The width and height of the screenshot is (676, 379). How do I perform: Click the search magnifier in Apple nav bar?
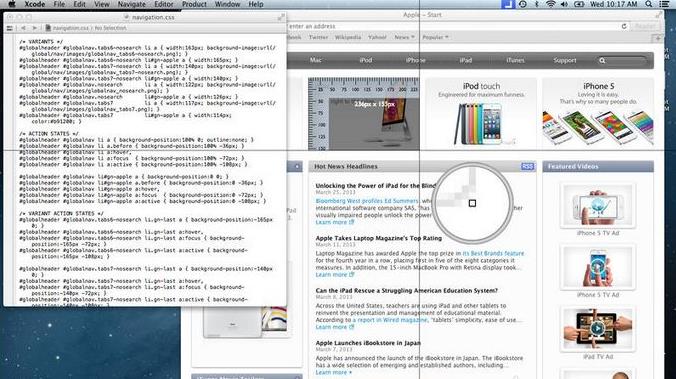point(602,61)
